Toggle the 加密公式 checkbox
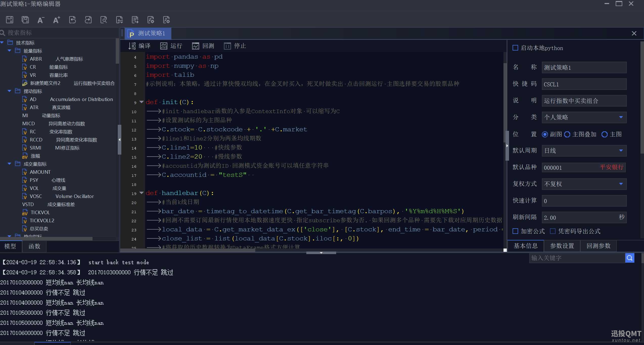Screen dimensions: 644x345 (x=515, y=231)
